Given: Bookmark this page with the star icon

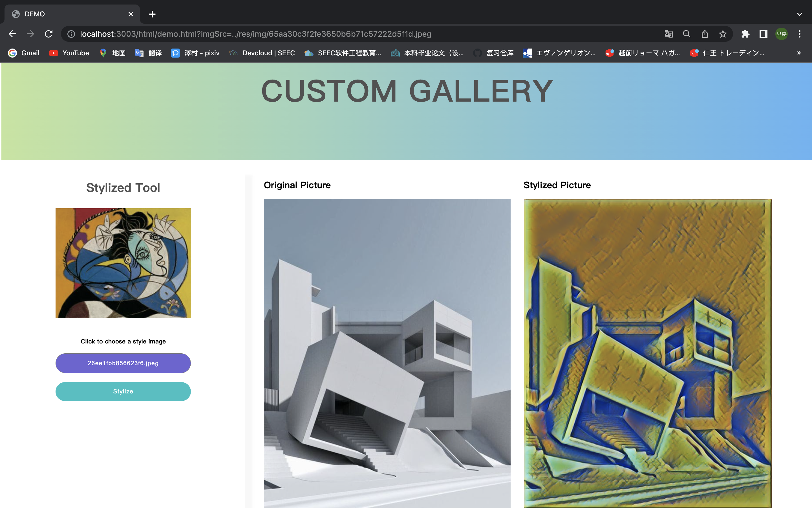Looking at the screenshot, I should coord(723,34).
